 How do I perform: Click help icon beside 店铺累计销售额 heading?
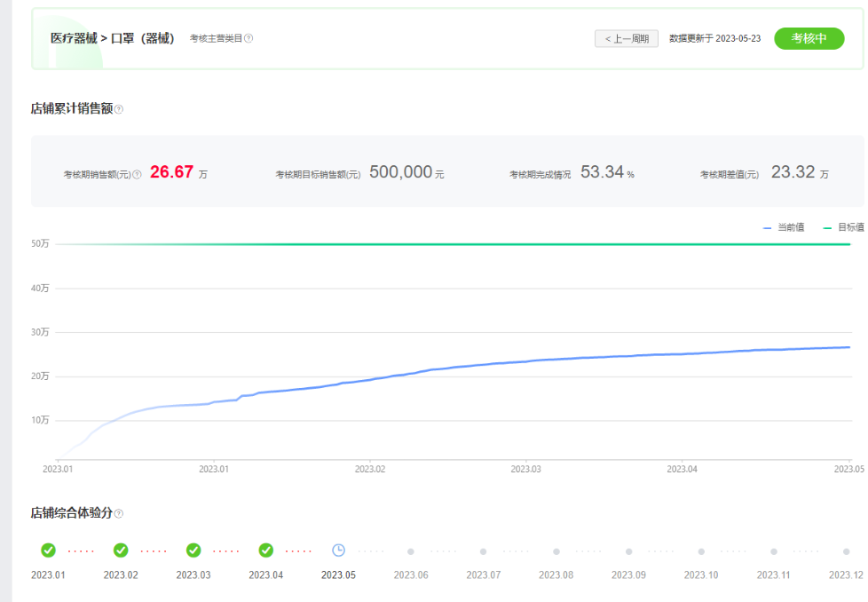pyautogui.click(x=118, y=109)
